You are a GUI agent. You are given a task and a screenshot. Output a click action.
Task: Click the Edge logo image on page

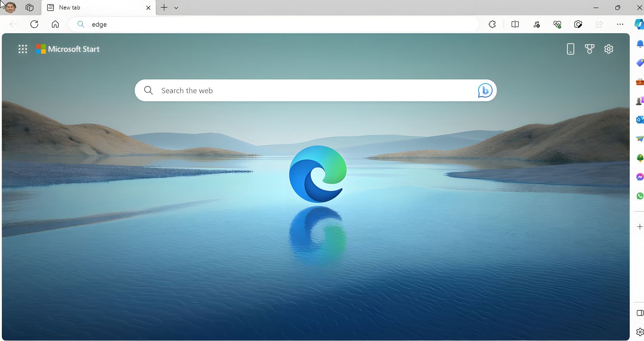pos(318,174)
